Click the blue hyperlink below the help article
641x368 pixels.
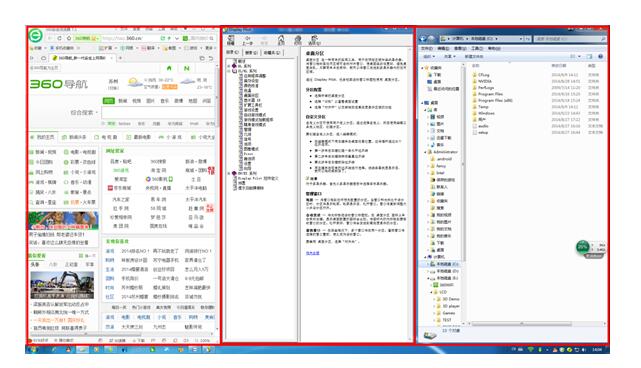pos(313,253)
